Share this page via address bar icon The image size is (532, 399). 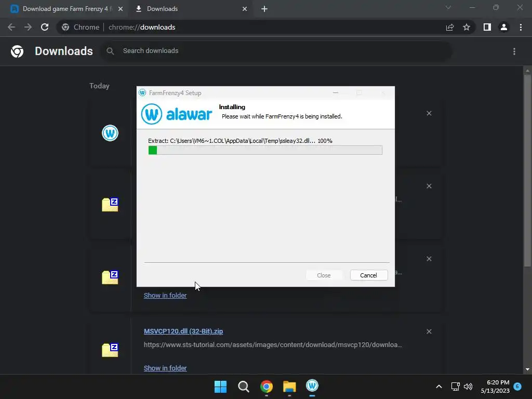(450, 27)
